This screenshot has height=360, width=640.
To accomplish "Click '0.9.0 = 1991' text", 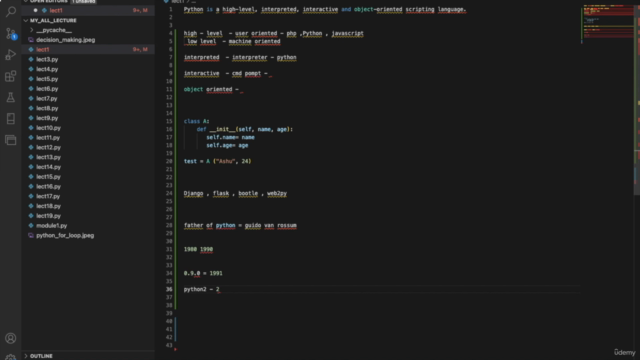I will coord(203,273).
